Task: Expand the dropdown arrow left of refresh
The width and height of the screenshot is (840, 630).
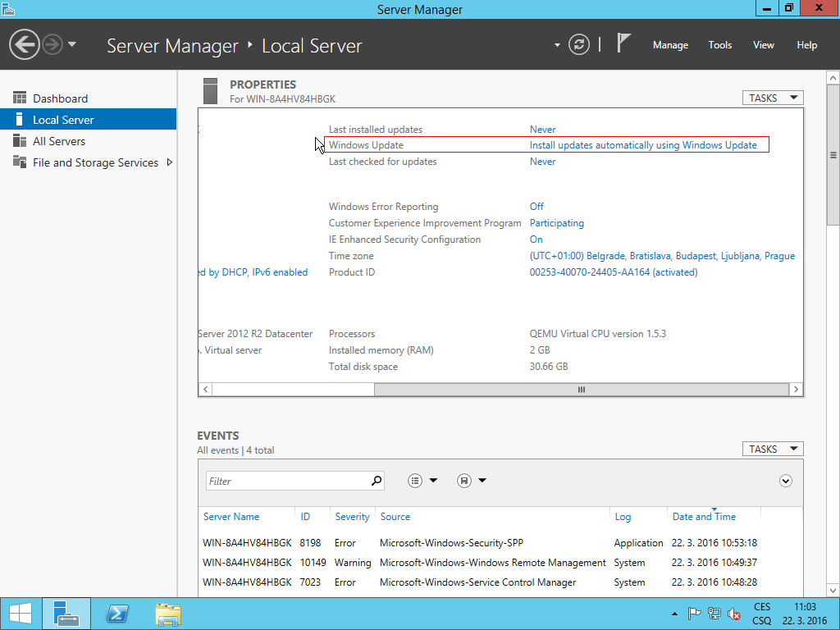Action: (557, 45)
